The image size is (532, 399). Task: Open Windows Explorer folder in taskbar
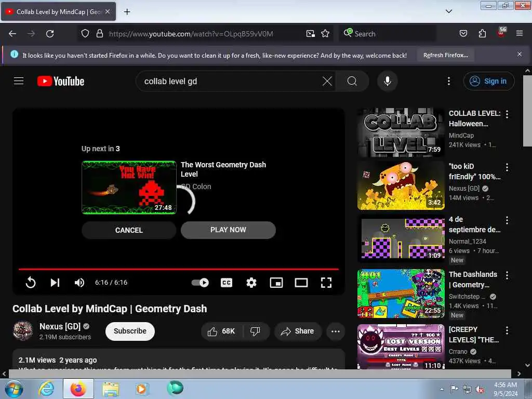(x=111, y=389)
